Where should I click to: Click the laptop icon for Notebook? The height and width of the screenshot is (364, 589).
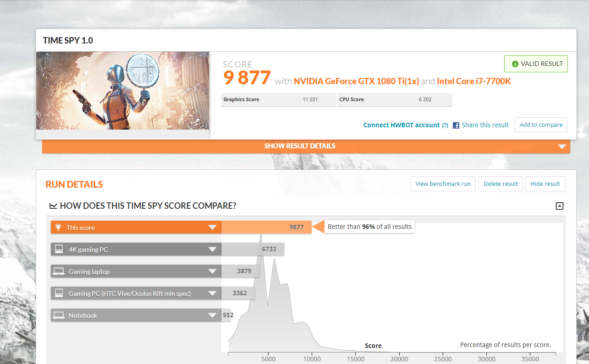pyautogui.click(x=59, y=315)
